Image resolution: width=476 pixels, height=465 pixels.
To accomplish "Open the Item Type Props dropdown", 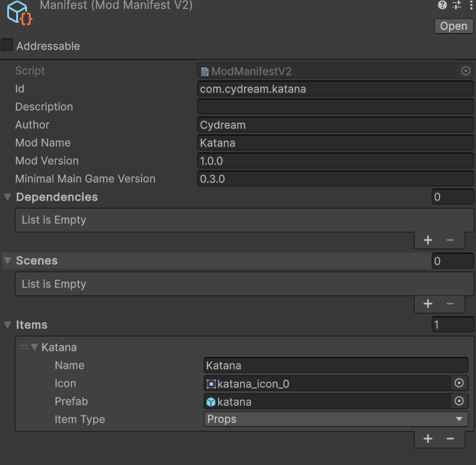I will pyautogui.click(x=336, y=419).
